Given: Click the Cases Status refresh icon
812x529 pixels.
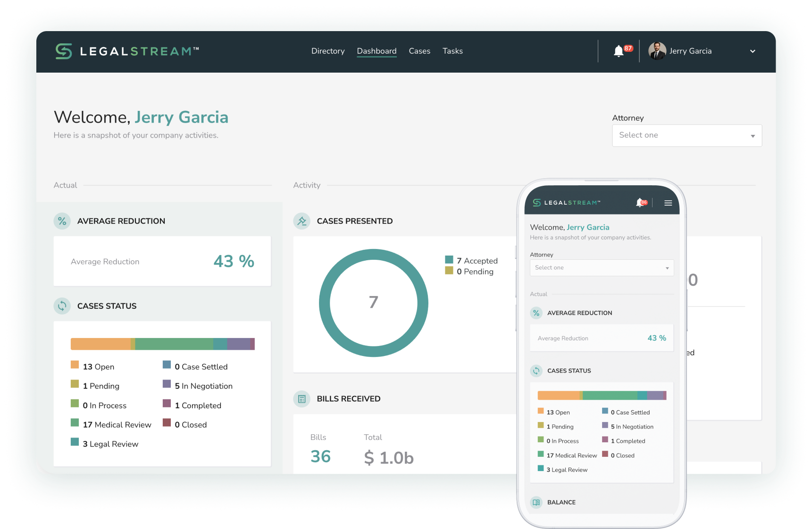Looking at the screenshot, I should click(x=62, y=306).
